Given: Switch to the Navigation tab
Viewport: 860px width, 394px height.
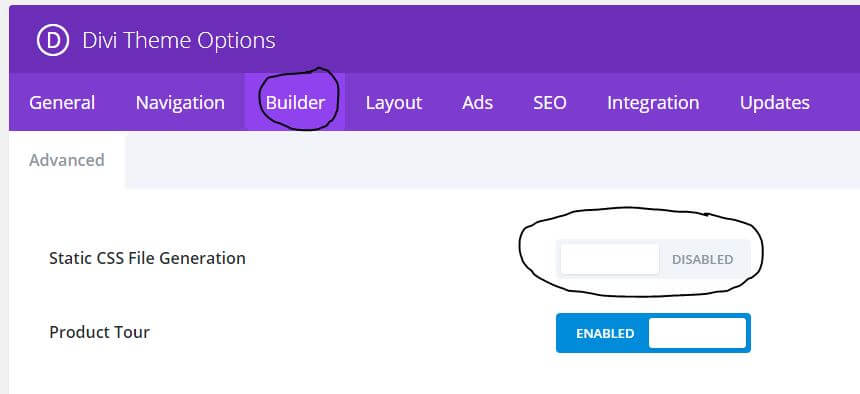Looking at the screenshot, I should click(x=180, y=103).
